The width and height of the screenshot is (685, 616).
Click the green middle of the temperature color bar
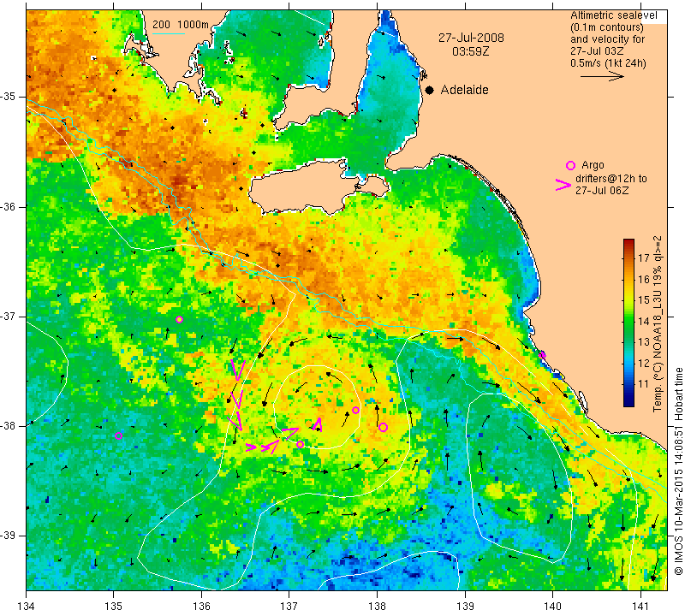628,323
